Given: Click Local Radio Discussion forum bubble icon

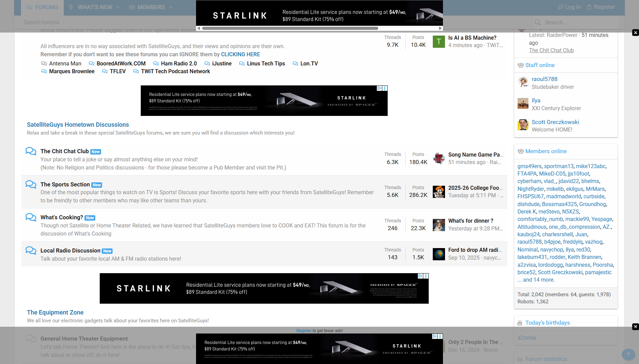Looking at the screenshot, I should [x=31, y=250].
